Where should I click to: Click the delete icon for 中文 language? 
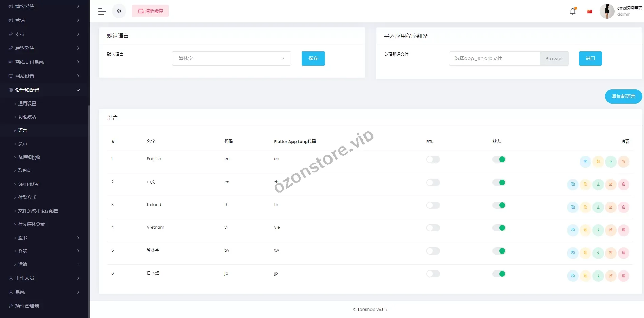click(x=624, y=185)
